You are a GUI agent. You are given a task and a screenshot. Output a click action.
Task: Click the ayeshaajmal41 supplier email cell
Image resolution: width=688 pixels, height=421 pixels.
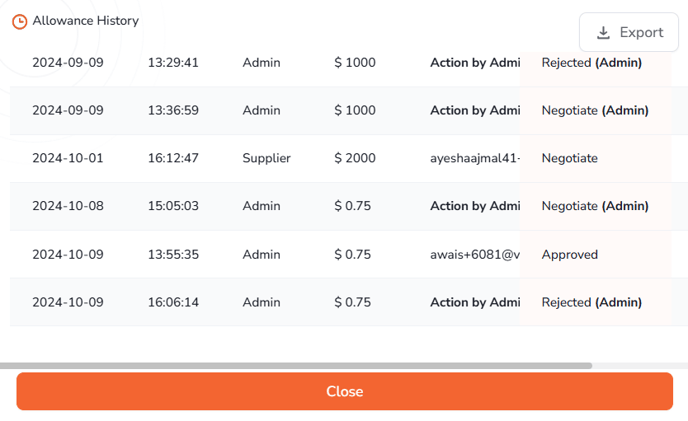475,158
